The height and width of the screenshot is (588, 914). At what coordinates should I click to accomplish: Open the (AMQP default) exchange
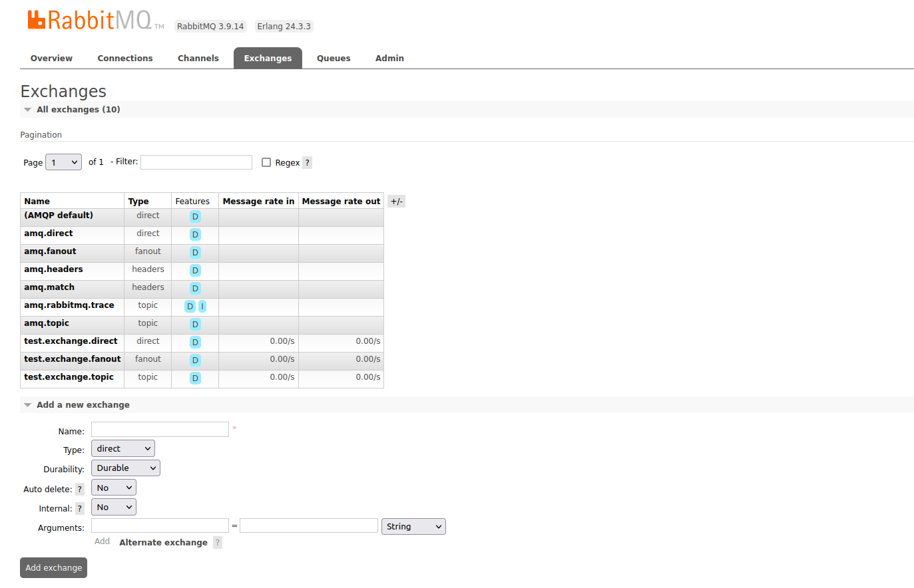[x=59, y=216]
